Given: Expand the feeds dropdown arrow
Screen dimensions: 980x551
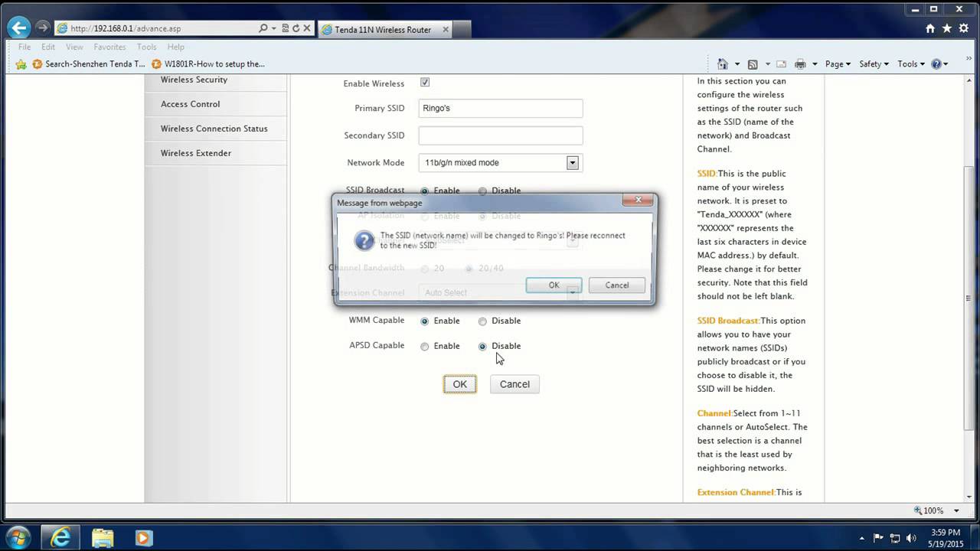Looking at the screenshot, I should coord(766,64).
